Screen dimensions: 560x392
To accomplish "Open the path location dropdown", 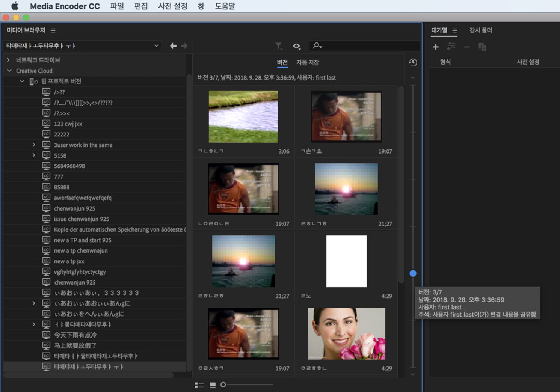I will [156, 46].
